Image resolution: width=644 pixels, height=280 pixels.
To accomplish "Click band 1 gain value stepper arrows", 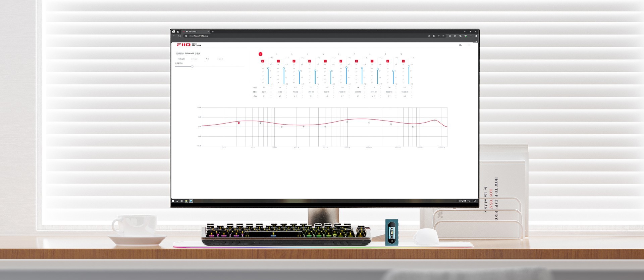I will pyautogui.click(x=271, y=87).
